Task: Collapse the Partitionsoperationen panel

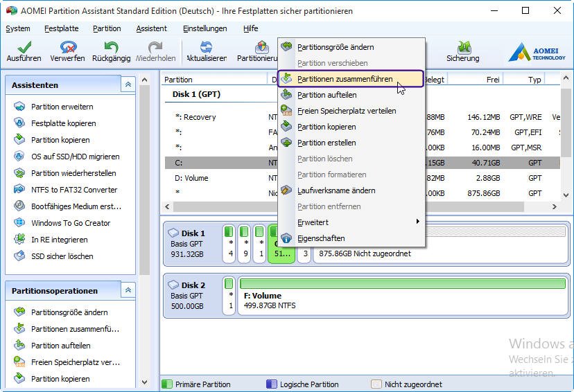Action: coord(128,290)
